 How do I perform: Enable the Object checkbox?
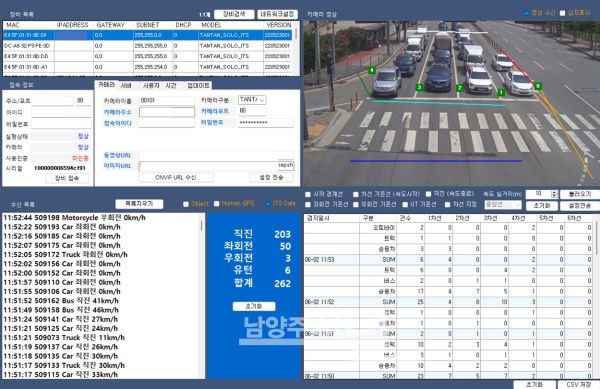click(x=186, y=204)
